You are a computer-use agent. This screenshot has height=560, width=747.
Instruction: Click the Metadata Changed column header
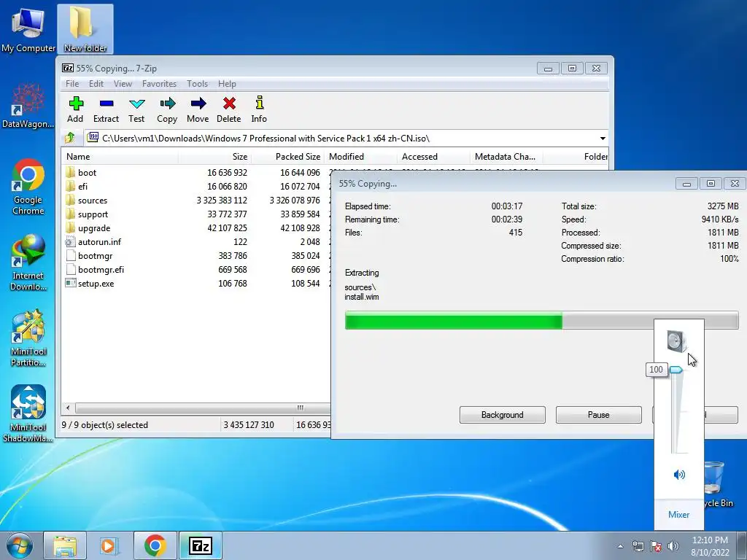pos(506,157)
